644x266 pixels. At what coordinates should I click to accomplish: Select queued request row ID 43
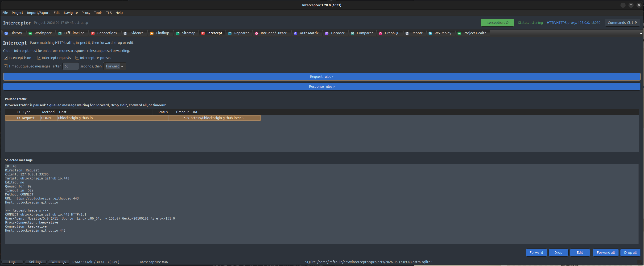(x=133, y=118)
